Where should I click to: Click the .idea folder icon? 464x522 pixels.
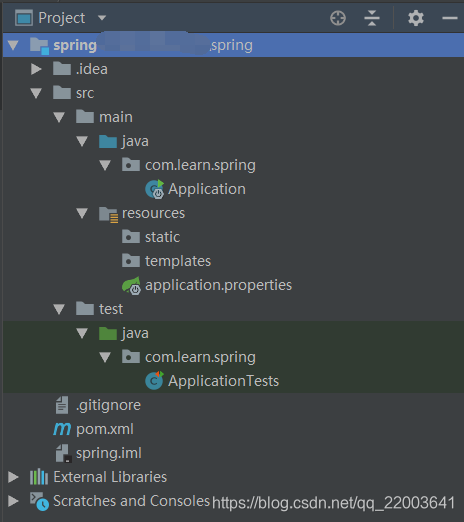pyautogui.click(x=62, y=68)
